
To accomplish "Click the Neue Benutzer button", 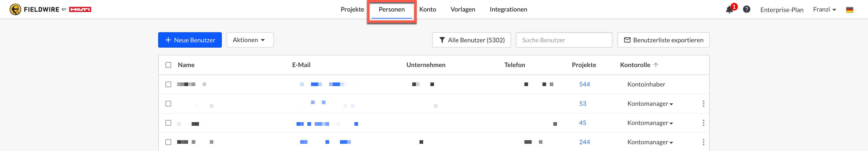I will click(190, 40).
